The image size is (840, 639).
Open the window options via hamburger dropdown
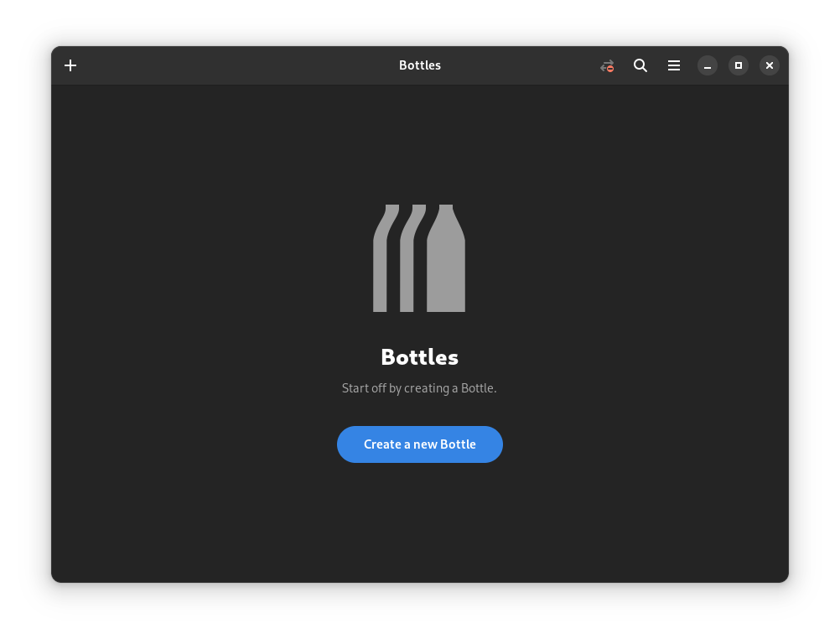674,65
